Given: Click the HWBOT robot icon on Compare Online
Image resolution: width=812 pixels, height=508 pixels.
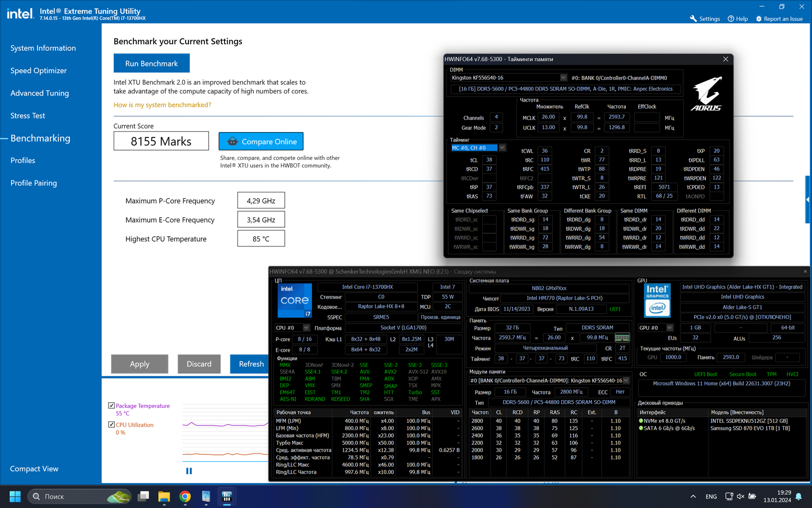Looking at the screenshot, I should click(232, 141).
